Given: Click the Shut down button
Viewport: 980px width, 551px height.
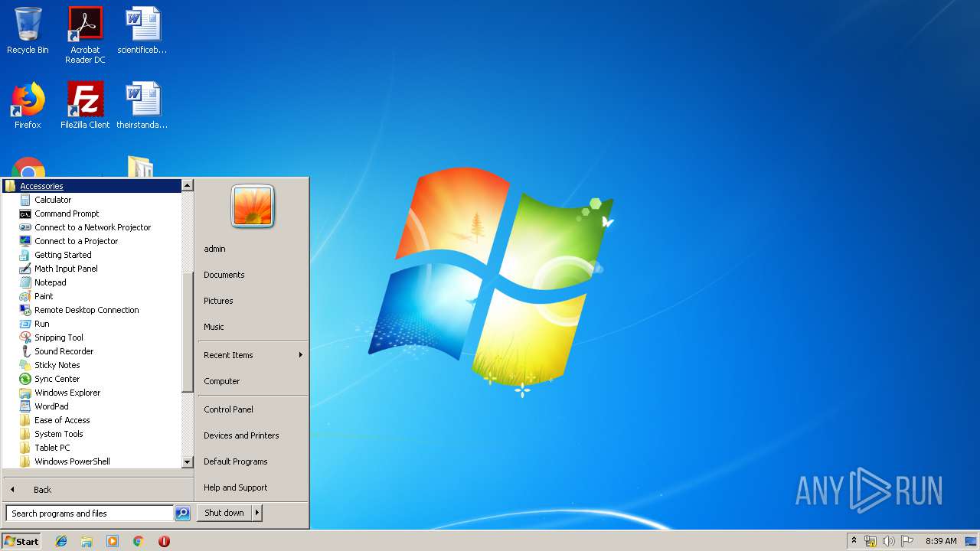Looking at the screenshot, I should point(224,513).
